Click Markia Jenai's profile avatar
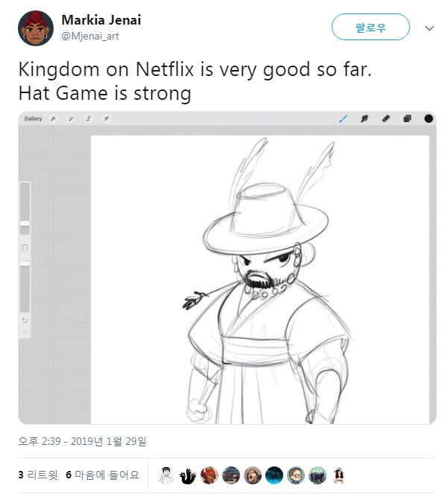 tap(36, 28)
